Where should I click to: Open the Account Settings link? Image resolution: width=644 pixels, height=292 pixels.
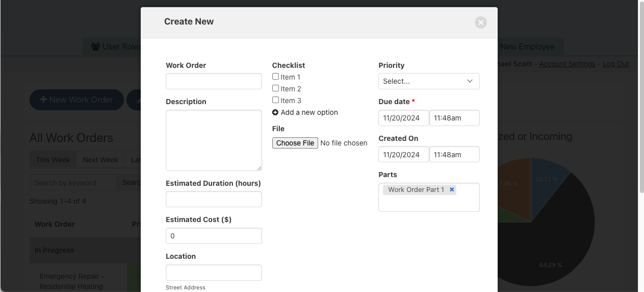tap(567, 64)
